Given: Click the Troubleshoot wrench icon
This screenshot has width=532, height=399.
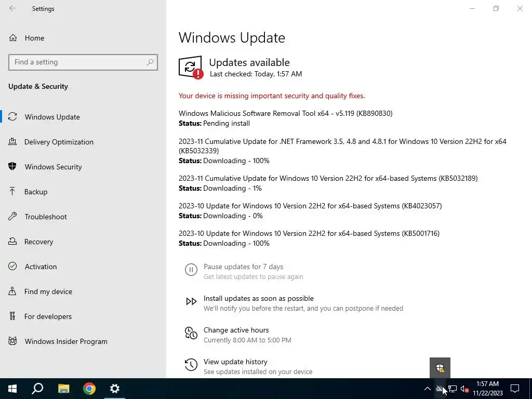Looking at the screenshot, I should pyautogui.click(x=12, y=216).
